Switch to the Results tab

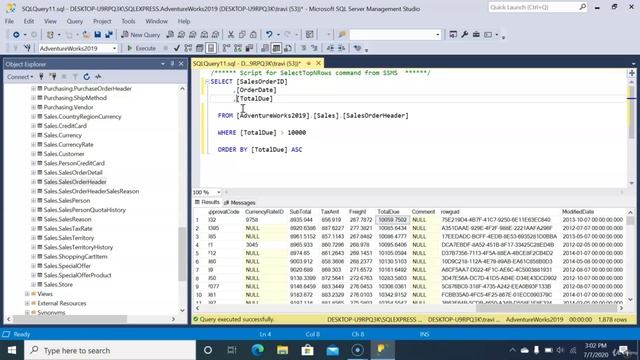click(x=207, y=202)
